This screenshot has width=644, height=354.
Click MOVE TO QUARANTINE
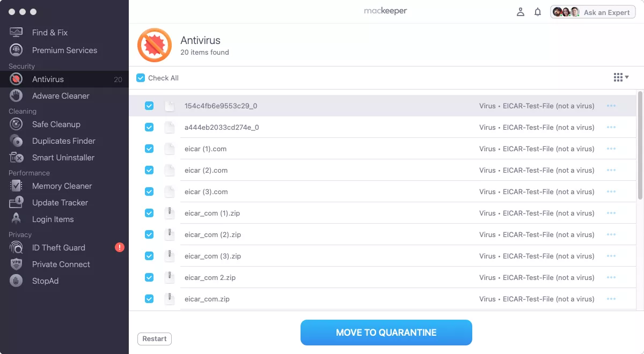click(386, 332)
